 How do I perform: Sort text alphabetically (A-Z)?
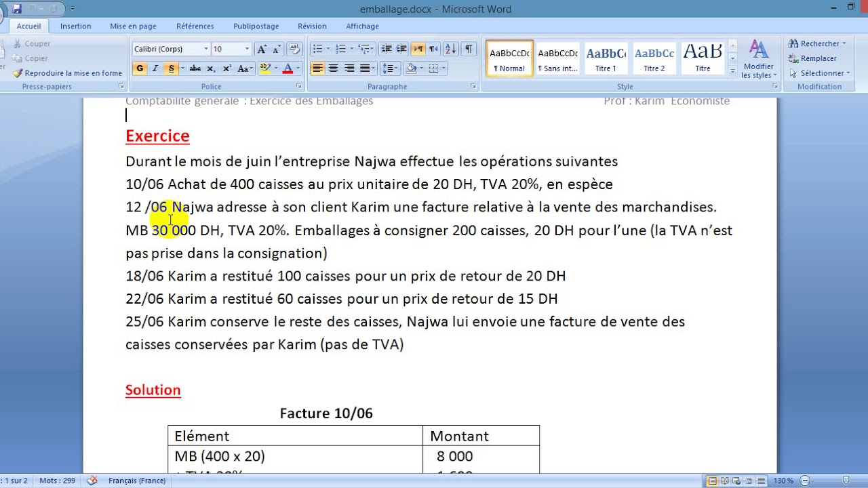click(x=452, y=49)
